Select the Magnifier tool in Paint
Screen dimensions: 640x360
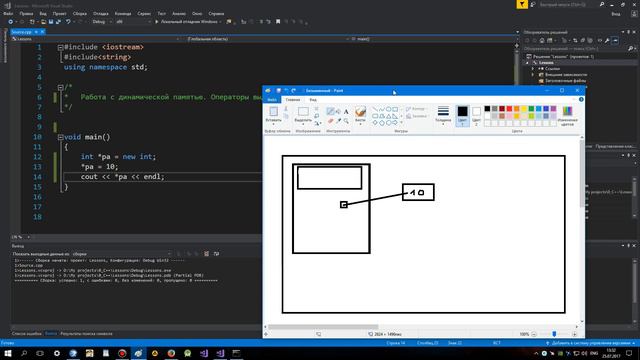pos(346,121)
